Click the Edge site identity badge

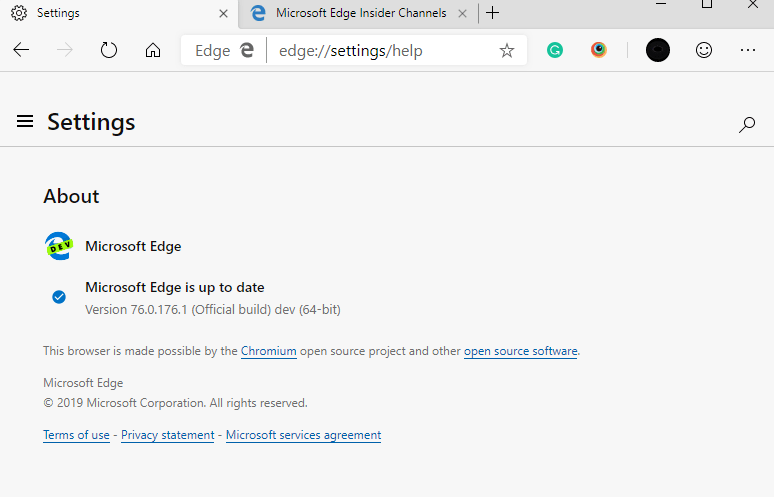[x=224, y=50]
